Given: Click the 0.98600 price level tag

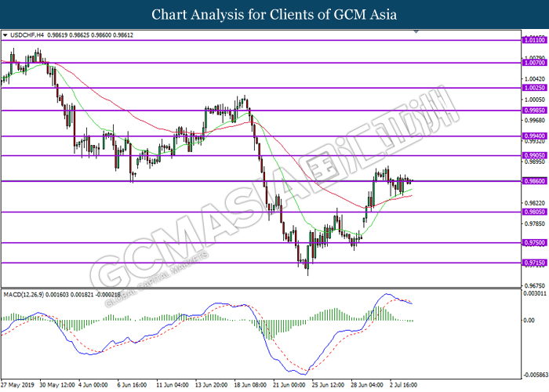Looking at the screenshot, I should [x=534, y=181].
